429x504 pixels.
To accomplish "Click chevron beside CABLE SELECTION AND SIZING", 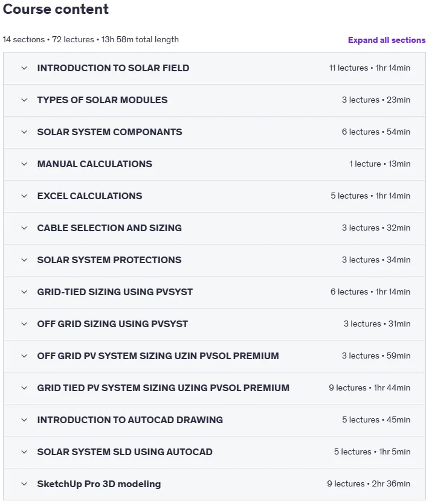I will [24, 228].
